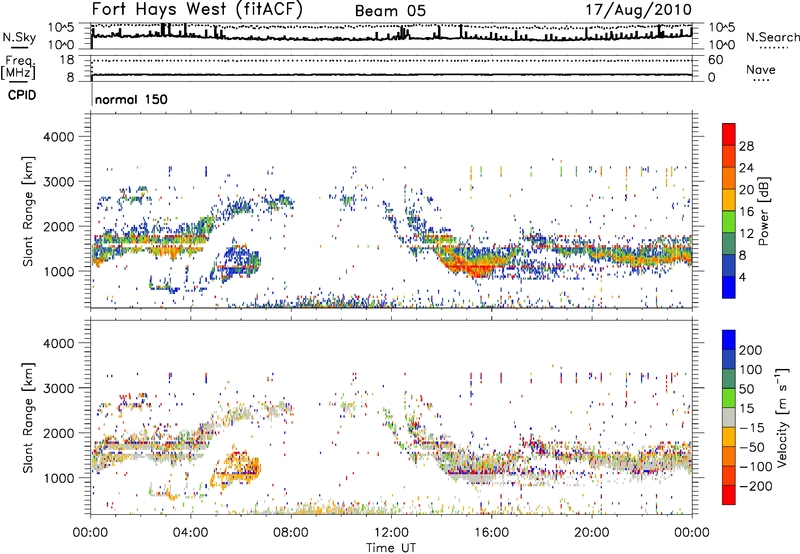The width and height of the screenshot is (800, 554).
Task: Click the 'Slant Range [km]' label of the power panel
Action: (28, 211)
